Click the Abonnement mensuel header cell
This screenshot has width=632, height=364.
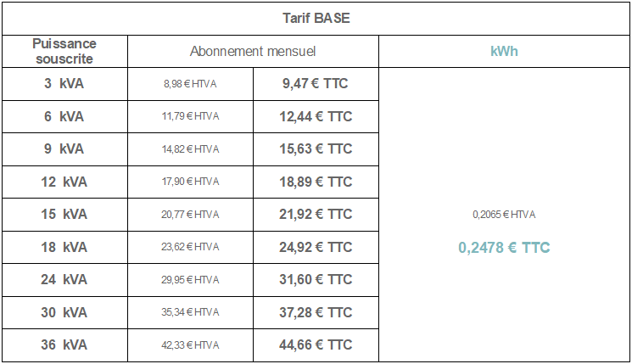pos(253,51)
